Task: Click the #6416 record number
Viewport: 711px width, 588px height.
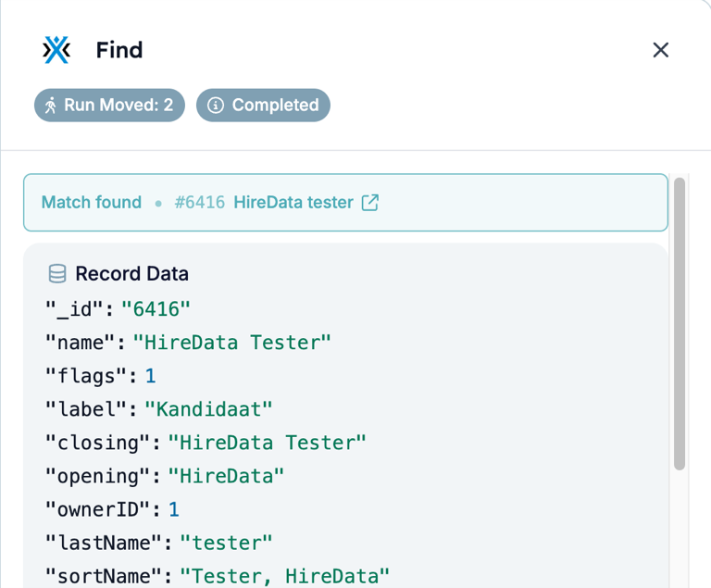Action: point(200,203)
